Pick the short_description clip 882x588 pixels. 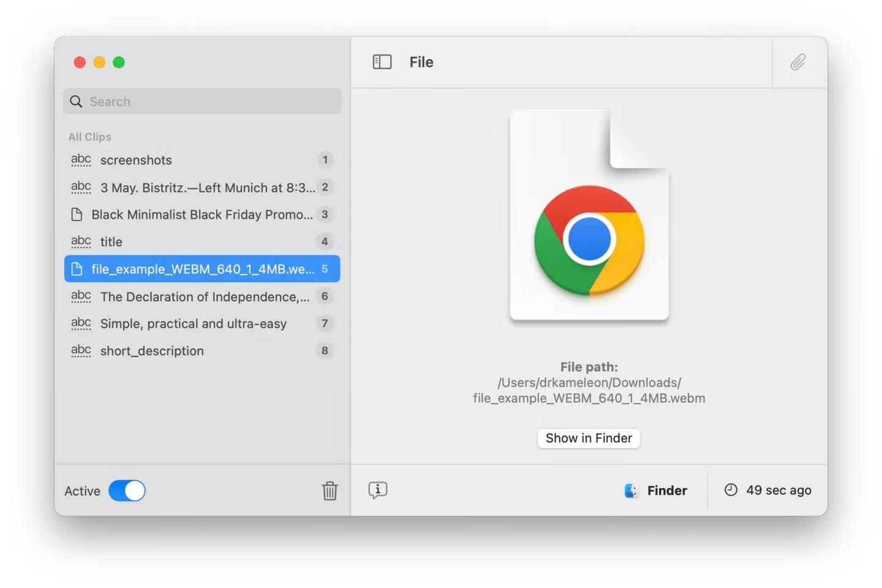click(152, 351)
